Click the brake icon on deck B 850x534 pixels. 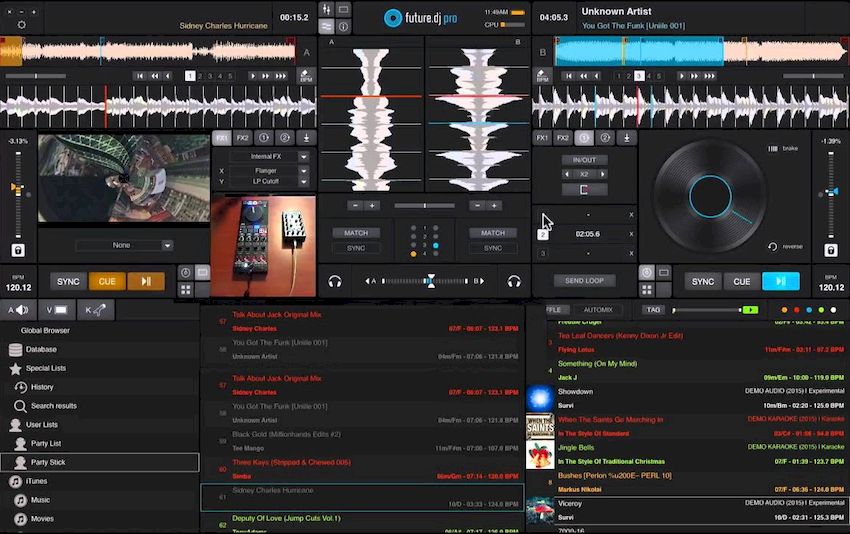tap(772, 148)
